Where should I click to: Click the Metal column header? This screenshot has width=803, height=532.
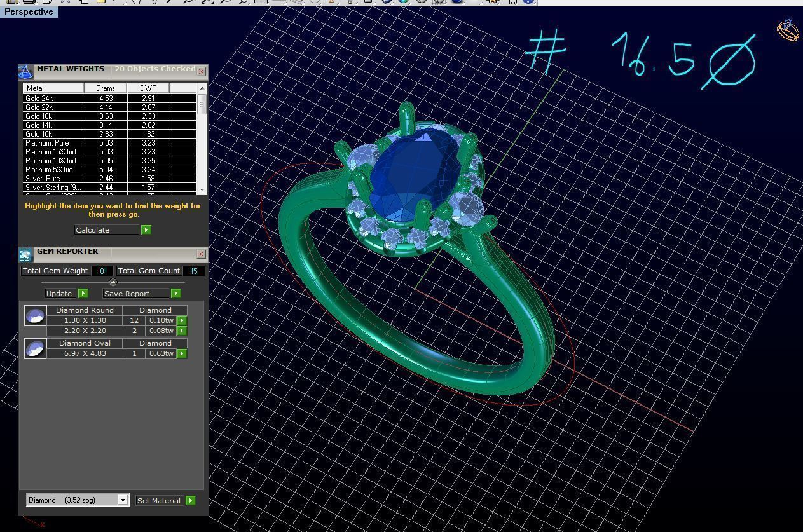[54, 88]
